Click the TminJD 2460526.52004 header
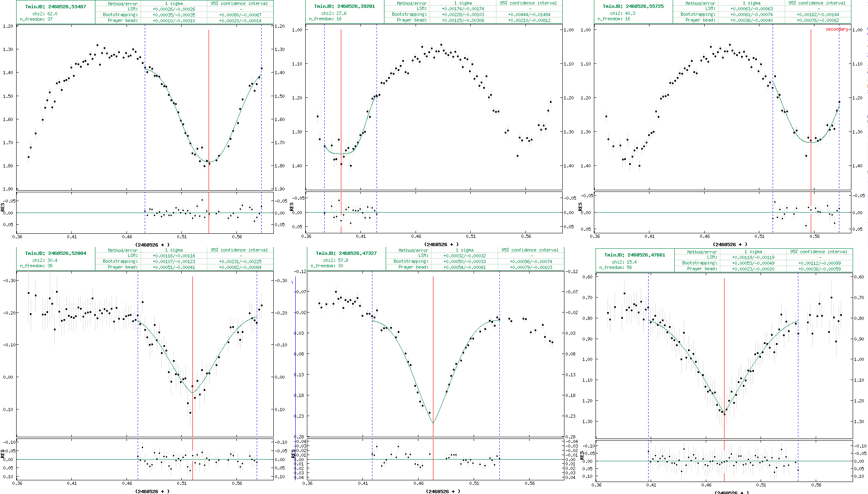The width and height of the screenshot is (868, 494). point(56,253)
